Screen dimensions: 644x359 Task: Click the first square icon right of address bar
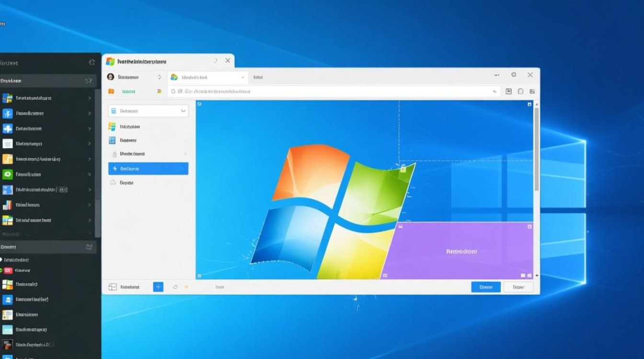pyautogui.click(x=509, y=91)
